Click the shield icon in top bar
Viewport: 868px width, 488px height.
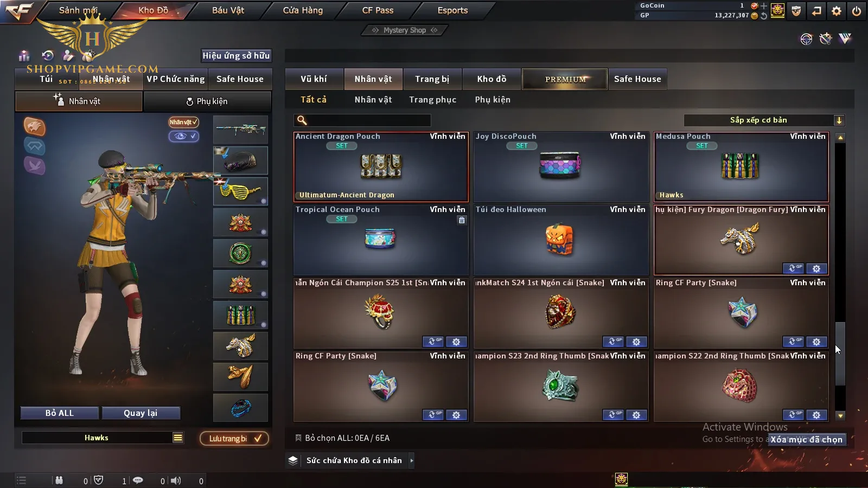pos(796,10)
